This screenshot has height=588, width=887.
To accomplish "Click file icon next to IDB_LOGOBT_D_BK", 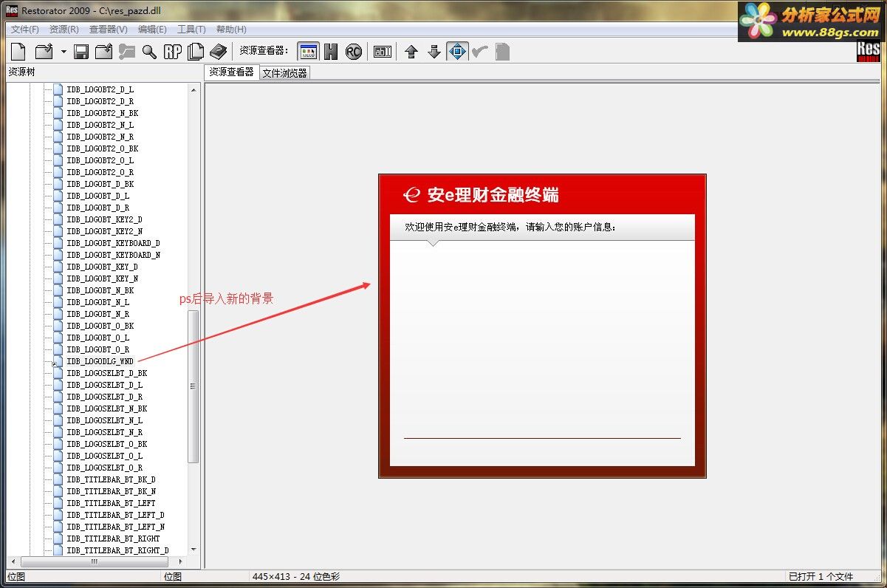I will click(x=58, y=184).
